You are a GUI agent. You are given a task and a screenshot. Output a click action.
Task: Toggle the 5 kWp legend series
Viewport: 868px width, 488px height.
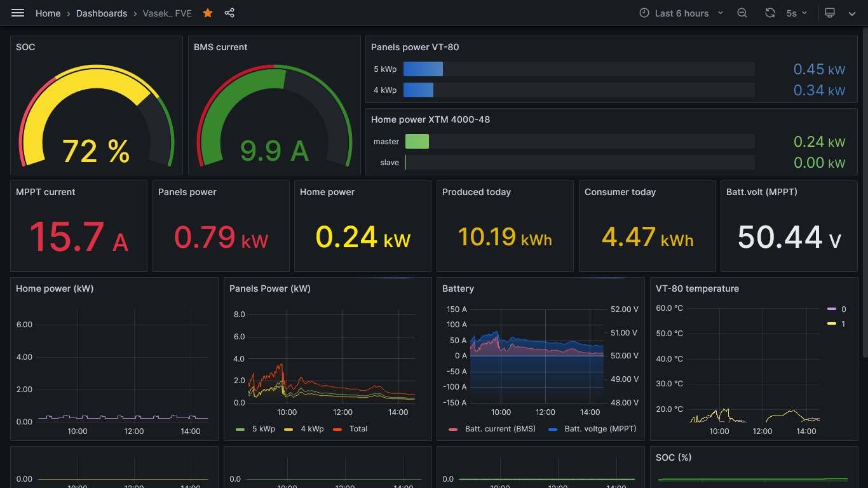coord(263,429)
